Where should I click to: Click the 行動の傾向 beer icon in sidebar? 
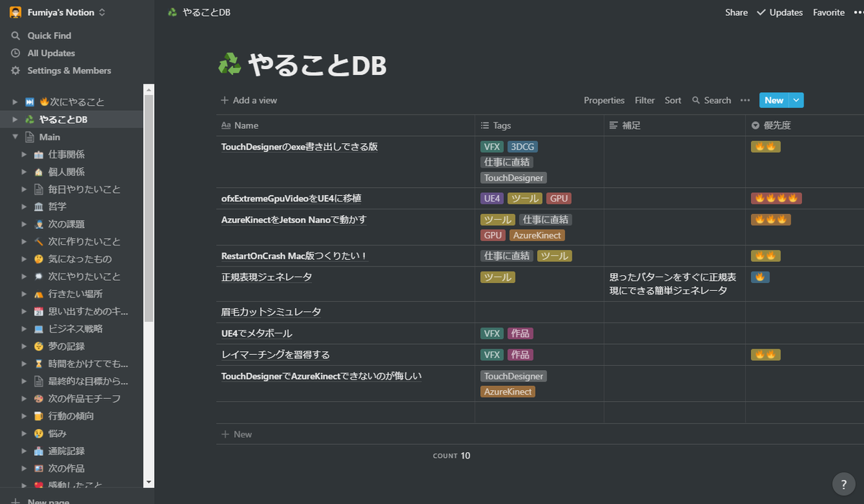[38, 416]
